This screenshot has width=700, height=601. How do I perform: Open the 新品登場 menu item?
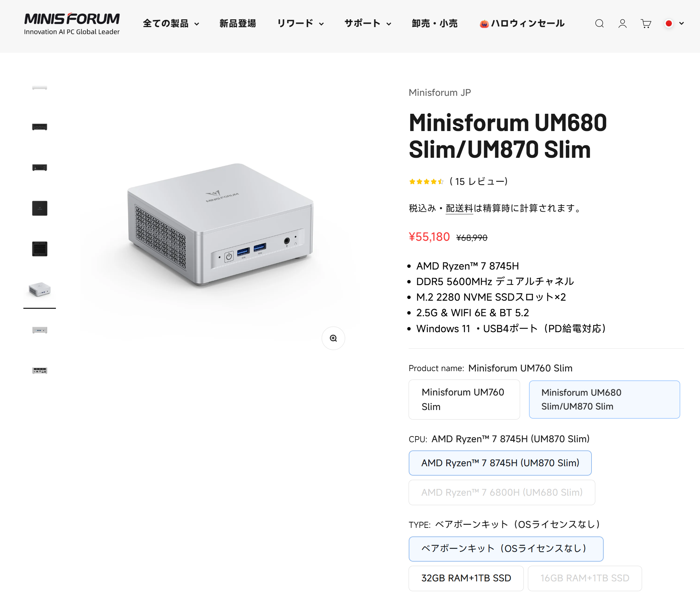point(238,23)
